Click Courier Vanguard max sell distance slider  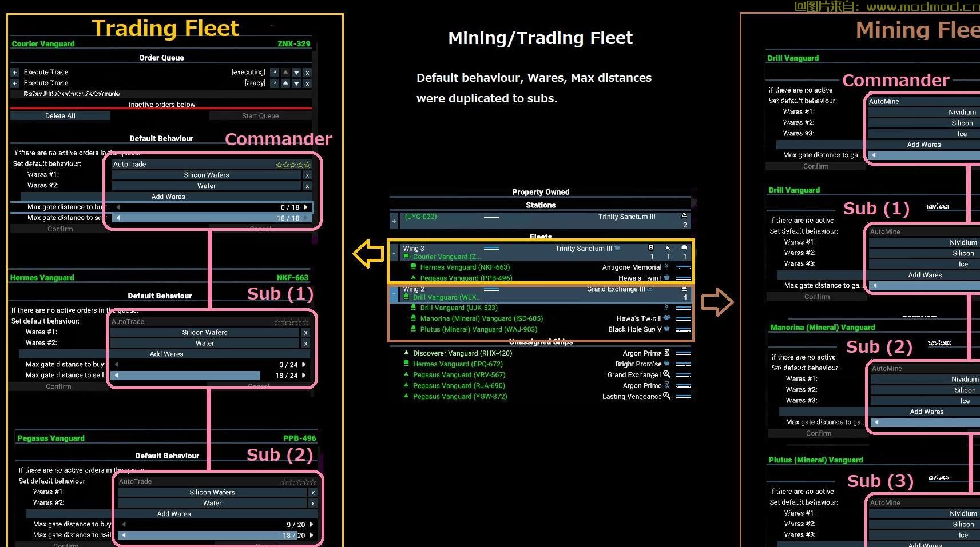(x=212, y=218)
